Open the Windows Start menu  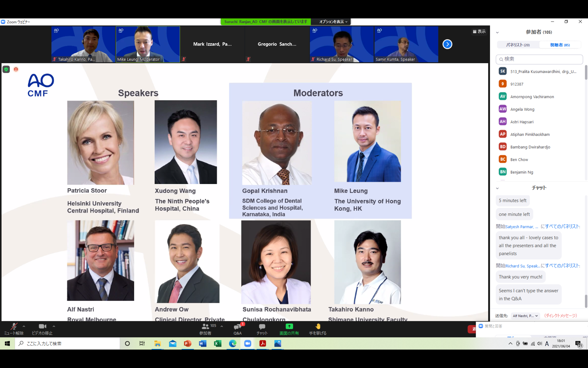7,343
